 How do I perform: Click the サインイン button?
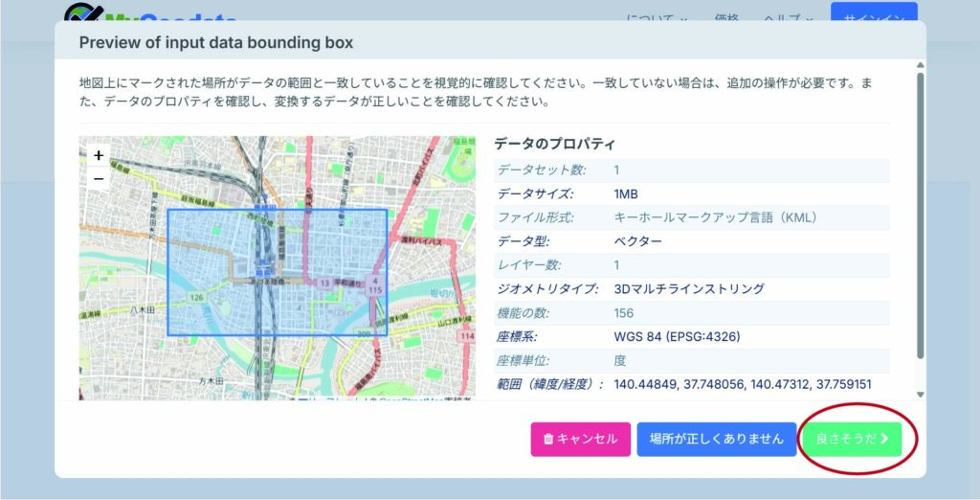pyautogui.click(x=873, y=18)
